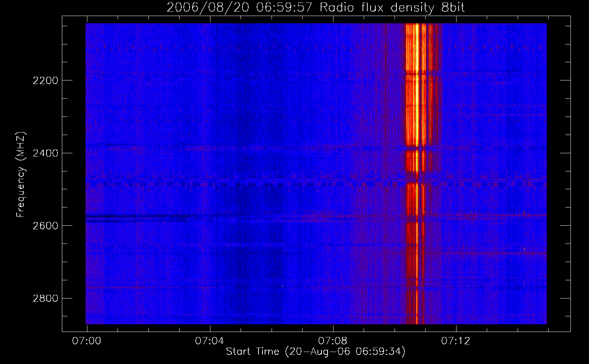Click the 2800 frequency tick label
Viewport: 589px width, 364px height.
pyautogui.click(x=45, y=298)
